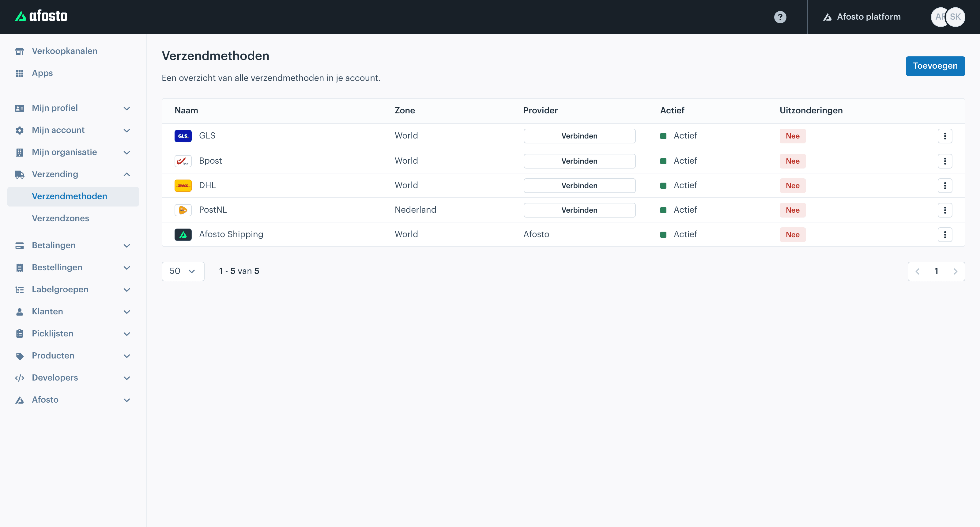Screen dimensions: 980x527
Task: Open the 50 per page dropdown
Action: (183, 271)
